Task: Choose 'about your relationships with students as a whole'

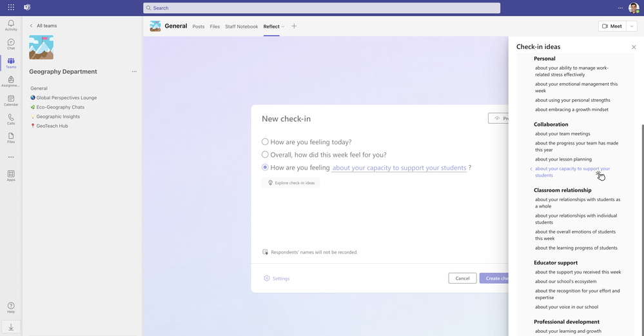Action: (578, 203)
